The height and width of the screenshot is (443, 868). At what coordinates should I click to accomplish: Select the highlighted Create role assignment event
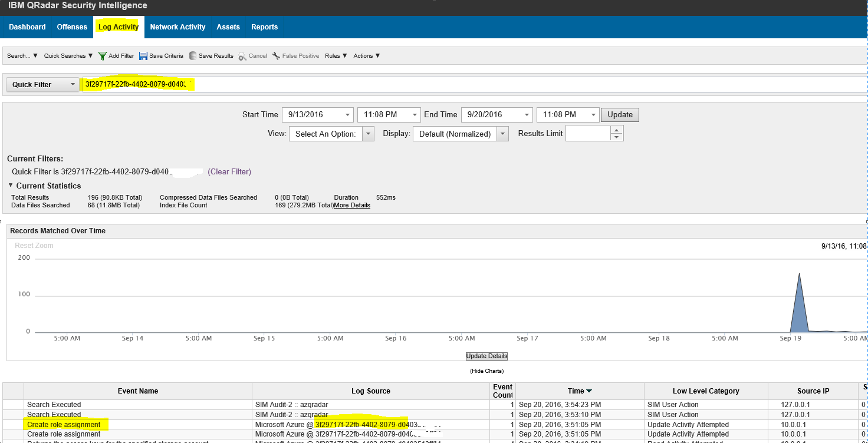[x=64, y=425]
